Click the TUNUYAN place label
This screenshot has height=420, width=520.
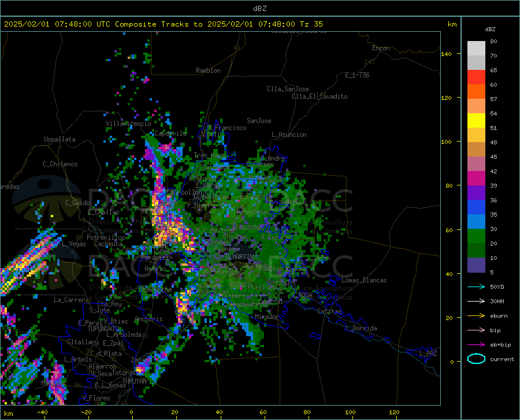134,381
